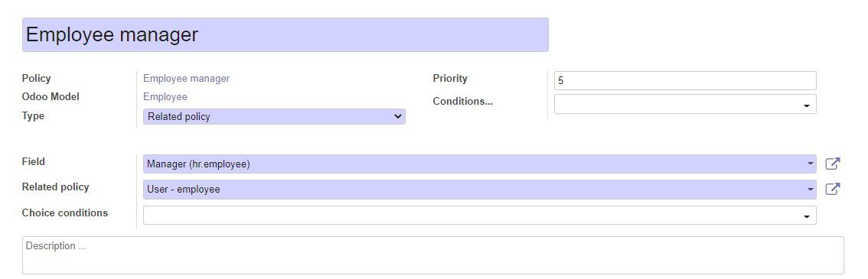Image resolution: width=868 pixels, height=279 pixels.
Task: Focus the Description text area
Action: (433, 255)
